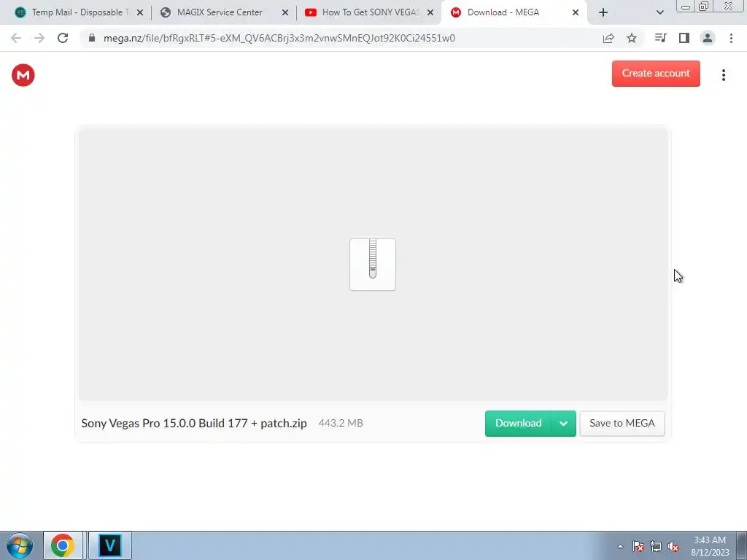Image resolution: width=747 pixels, height=560 pixels.
Task: Minimize the Chrome window
Action: (686, 6)
